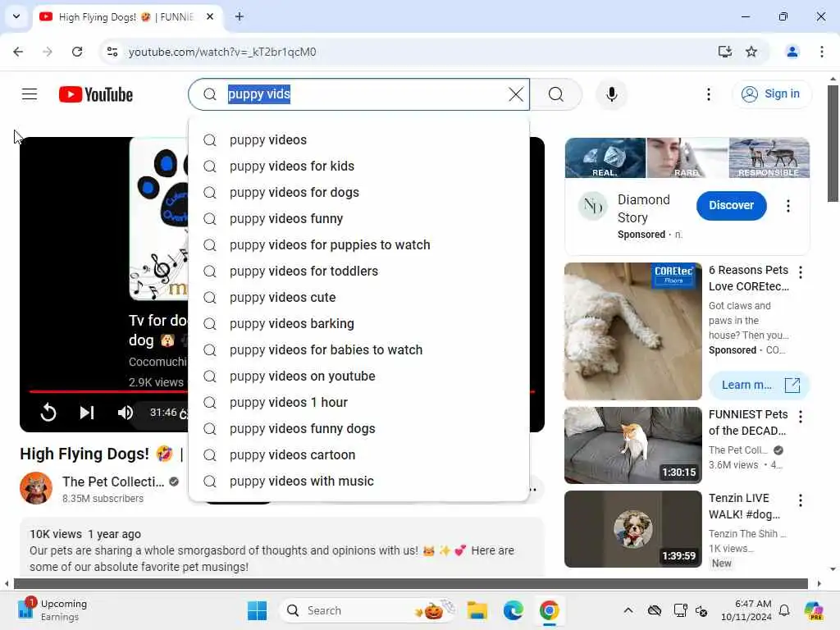
Task: Clear the search text with X
Action: (x=515, y=94)
